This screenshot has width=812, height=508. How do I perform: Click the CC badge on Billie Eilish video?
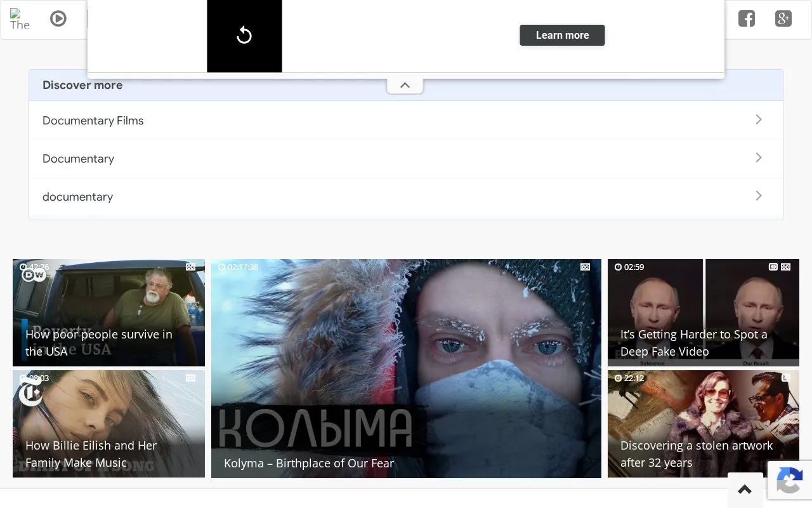(x=190, y=378)
